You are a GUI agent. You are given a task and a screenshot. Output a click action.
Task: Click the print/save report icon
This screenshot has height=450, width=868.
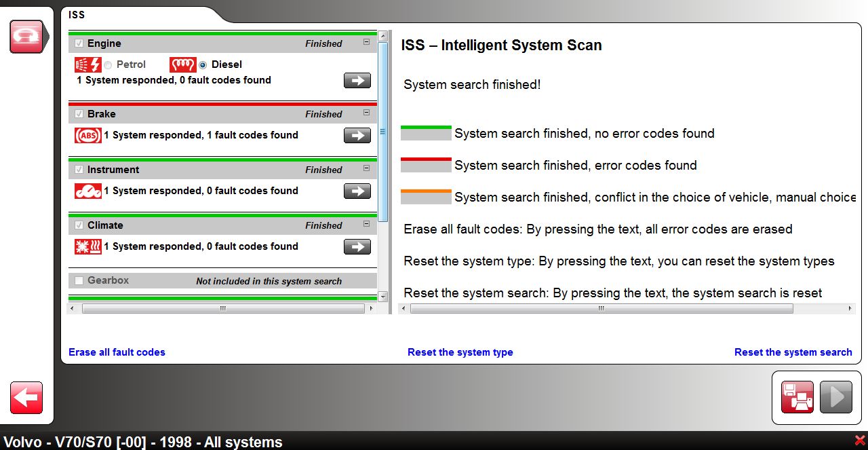click(797, 397)
